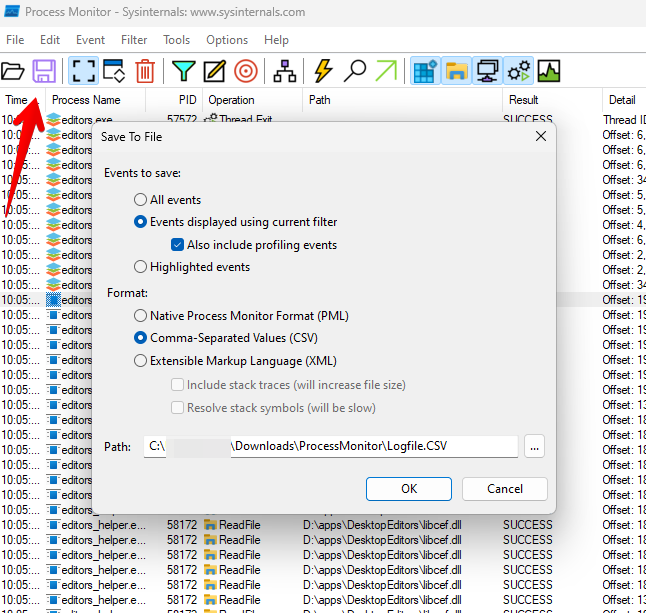Toggle the Capture events toolbar icon
646x613 pixels.
pos(84,71)
